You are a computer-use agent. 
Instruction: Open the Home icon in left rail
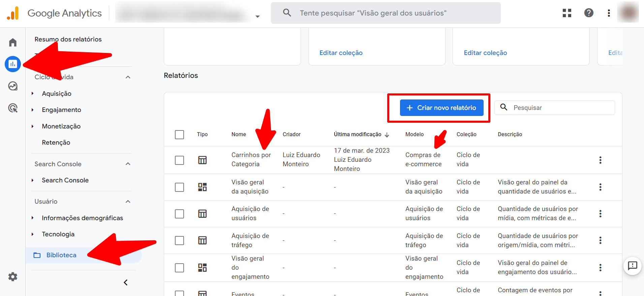point(13,42)
